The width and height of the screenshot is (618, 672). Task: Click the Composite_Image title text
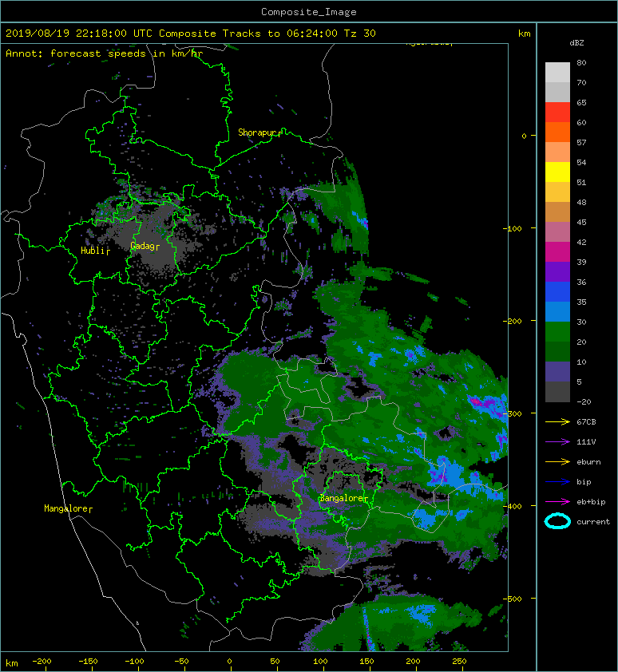click(x=309, y=12)
